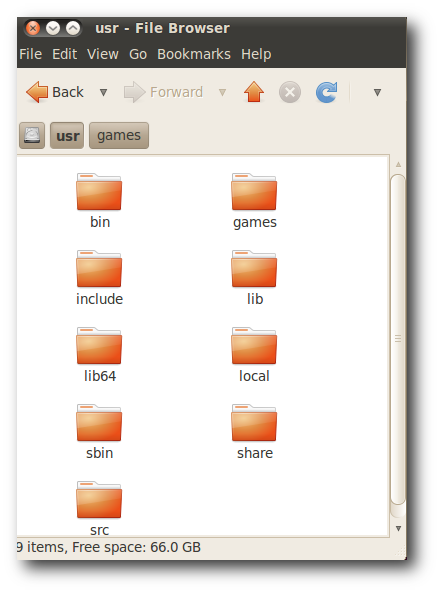
Task: Click the local folder name label
Action: pos(254,376)
